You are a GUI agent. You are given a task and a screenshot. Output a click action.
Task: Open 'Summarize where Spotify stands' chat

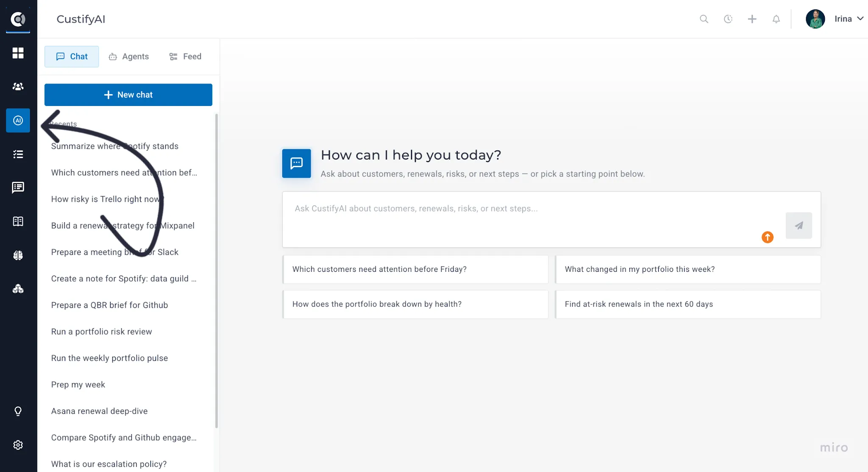pyautogui.click(x=115, y=146)
